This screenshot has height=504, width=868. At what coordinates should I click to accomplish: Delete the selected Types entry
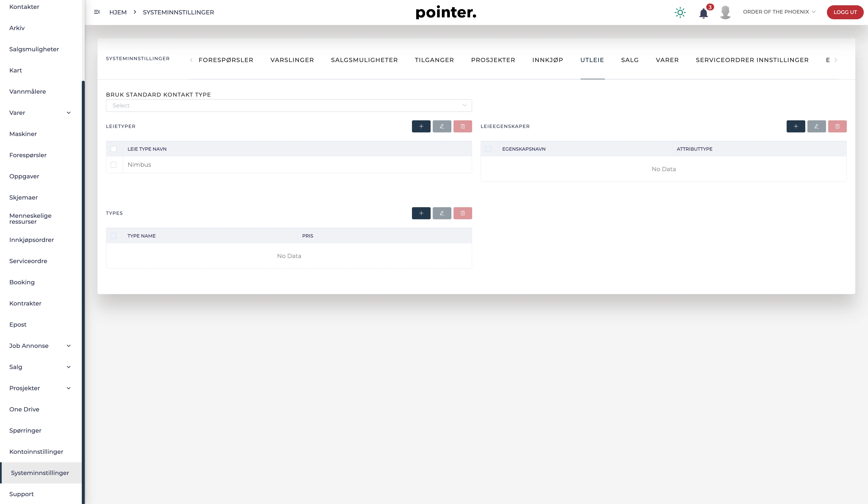463,213
